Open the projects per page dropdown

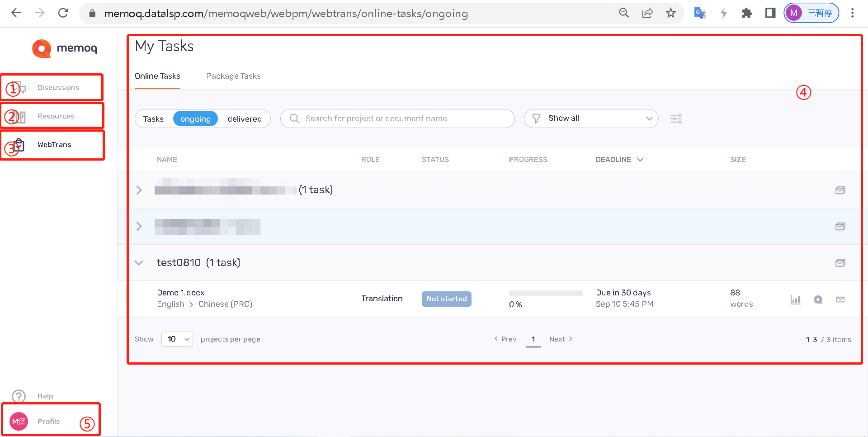click(177, 339)
